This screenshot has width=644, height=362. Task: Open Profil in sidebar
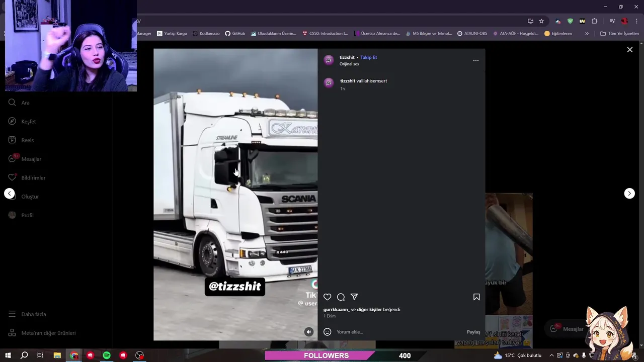point(21,215)
